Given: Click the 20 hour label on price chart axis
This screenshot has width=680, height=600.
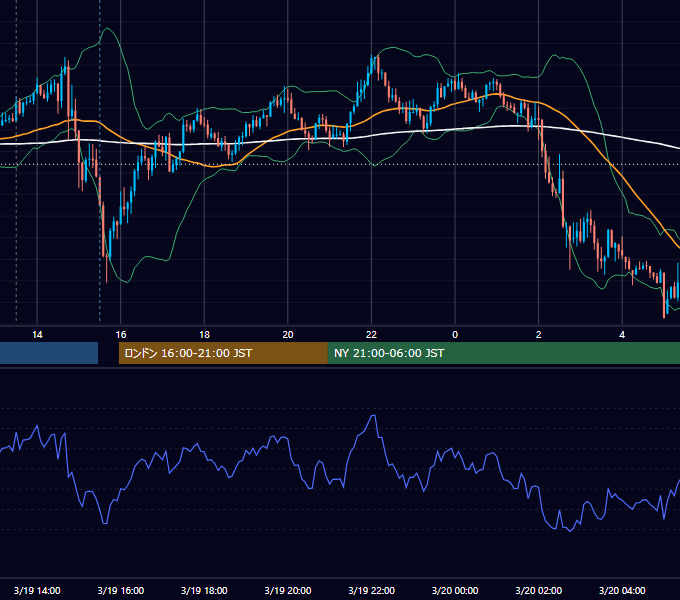Looking at the screenshot, I should pos(288,335).
